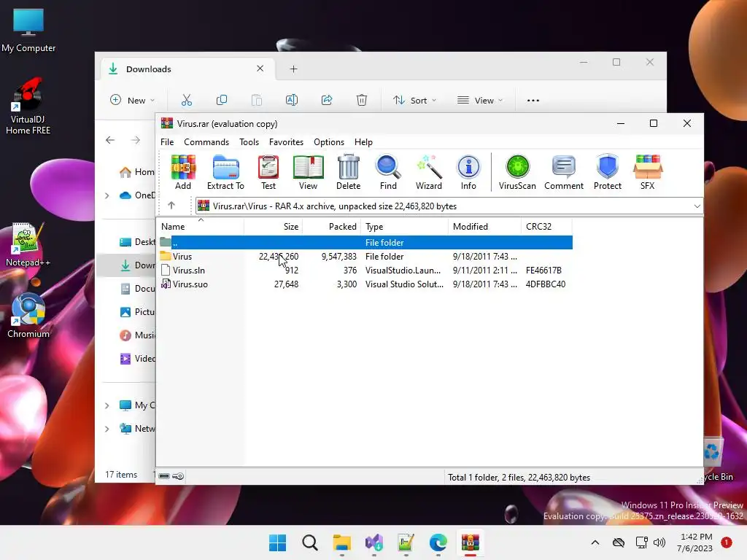
Task: Open Microsoft Edge from the taskbar
Action: [438, 542]
